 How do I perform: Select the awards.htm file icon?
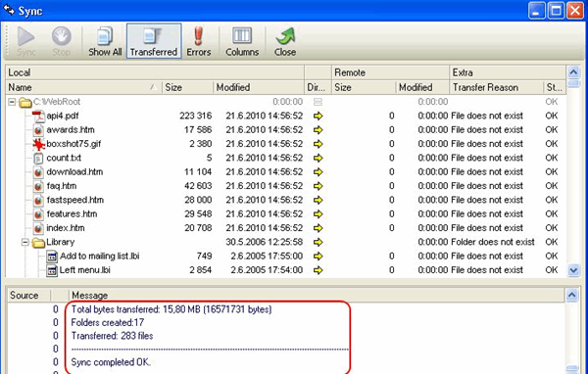[38, 130]
